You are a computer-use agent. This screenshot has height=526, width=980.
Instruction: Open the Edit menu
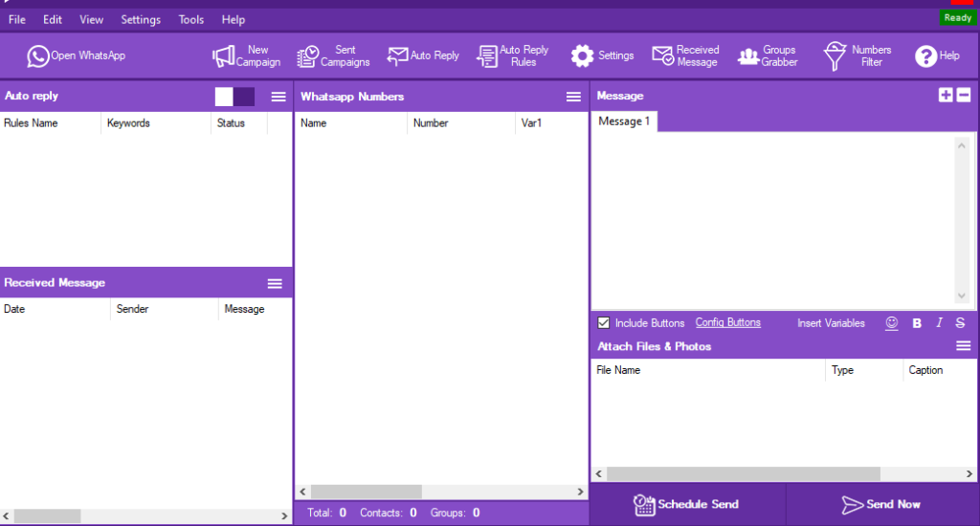pyautogui.click(x=53, y=20)
